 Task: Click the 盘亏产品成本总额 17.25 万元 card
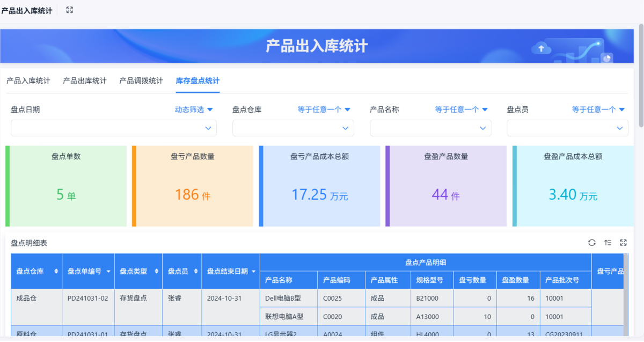pyautogui.click(x=319, y=186)
